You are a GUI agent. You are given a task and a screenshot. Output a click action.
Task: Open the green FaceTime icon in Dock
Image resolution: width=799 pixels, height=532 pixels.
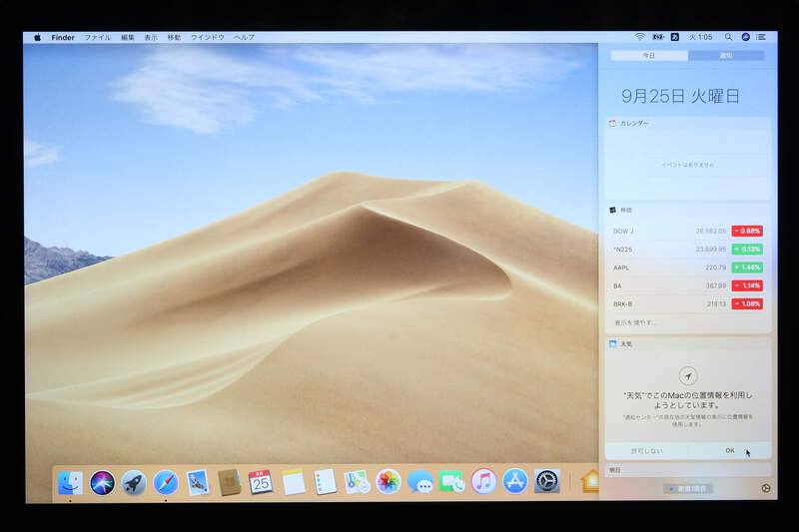(451, 482)
